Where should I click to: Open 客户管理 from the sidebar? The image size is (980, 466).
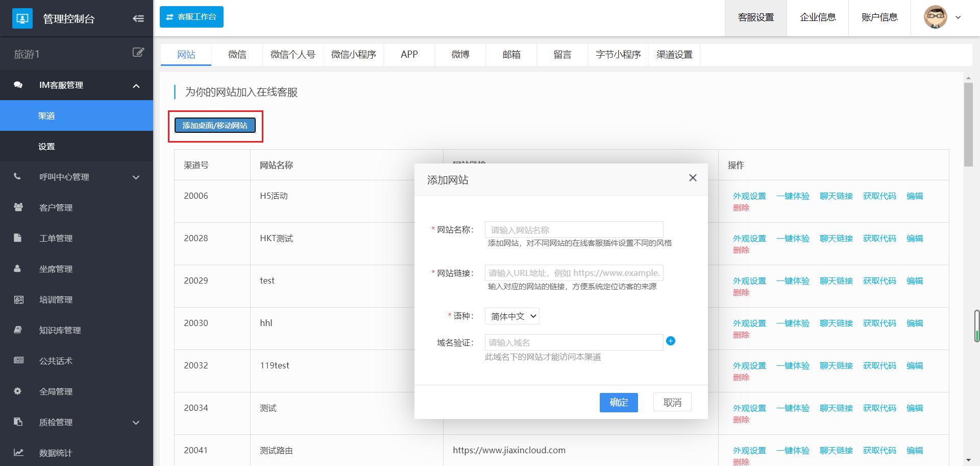(56, 207)
